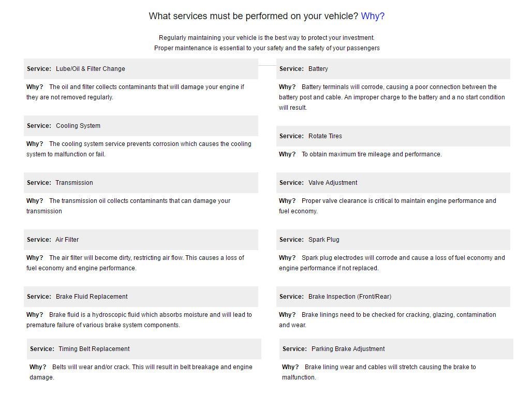Click the battery terminals corrode explanation text
The width and height of the screenshot is (532, 394).
coord(392,97)
